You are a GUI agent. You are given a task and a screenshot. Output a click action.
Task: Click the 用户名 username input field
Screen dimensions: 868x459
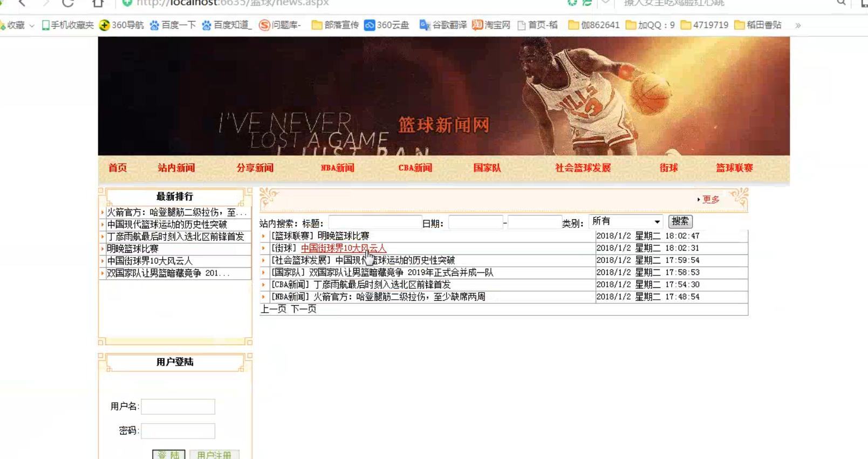pyautogui.click(x=178, y=407)
